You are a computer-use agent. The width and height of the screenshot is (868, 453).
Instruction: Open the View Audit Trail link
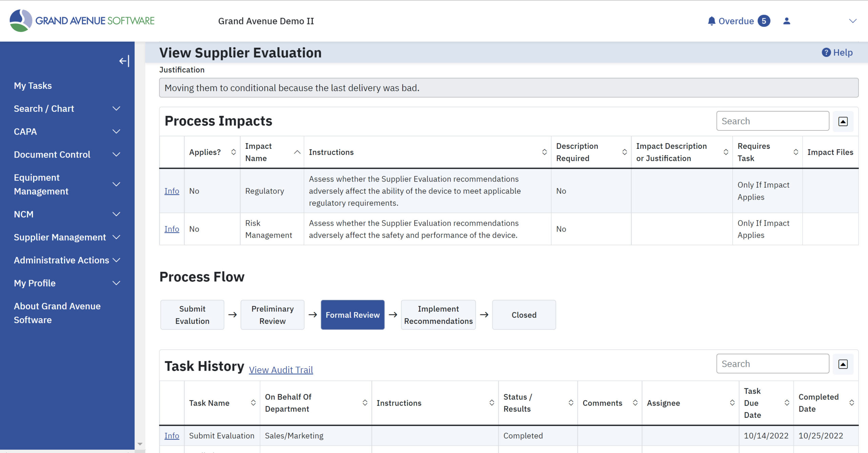pos(281,370)
